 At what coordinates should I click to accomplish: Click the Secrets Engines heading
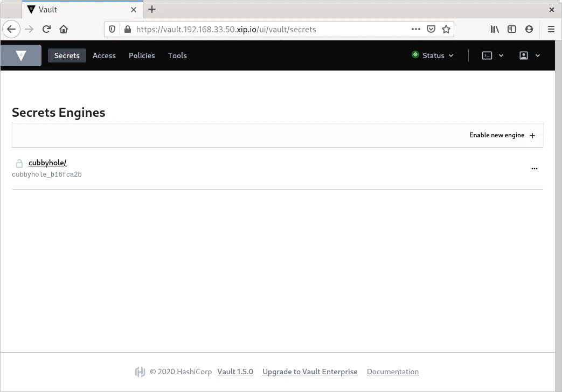(58, 113)
